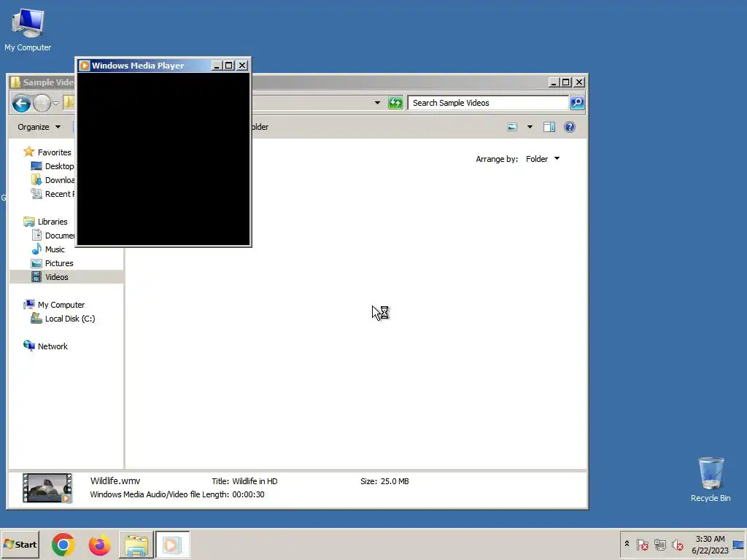Screen dimensions: 747x560
Task: Click the forward navigation button in explorer
Action: pyautogui.click(x=42, y=104)
